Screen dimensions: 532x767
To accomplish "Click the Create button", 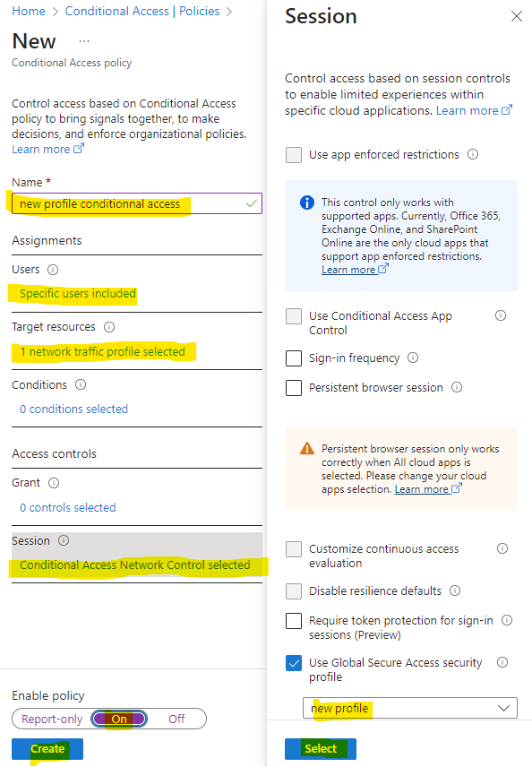I will point(47,748).
